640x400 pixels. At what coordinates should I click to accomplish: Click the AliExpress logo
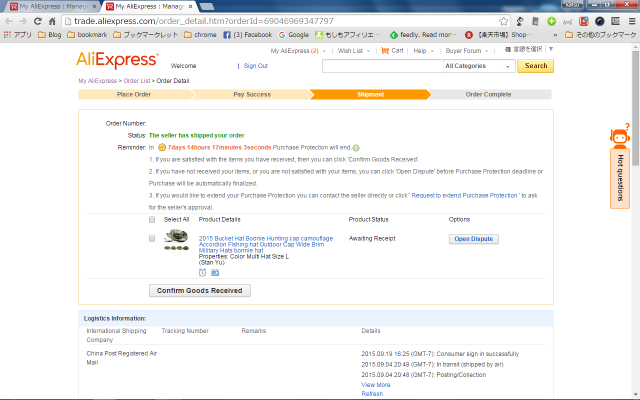(118, 60)
